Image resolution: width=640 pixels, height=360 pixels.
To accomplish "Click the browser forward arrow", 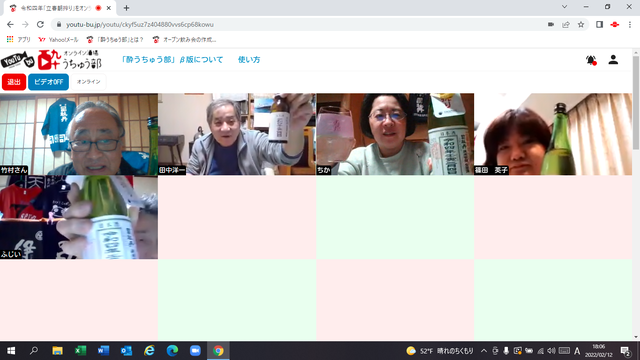I will point(25,24).
